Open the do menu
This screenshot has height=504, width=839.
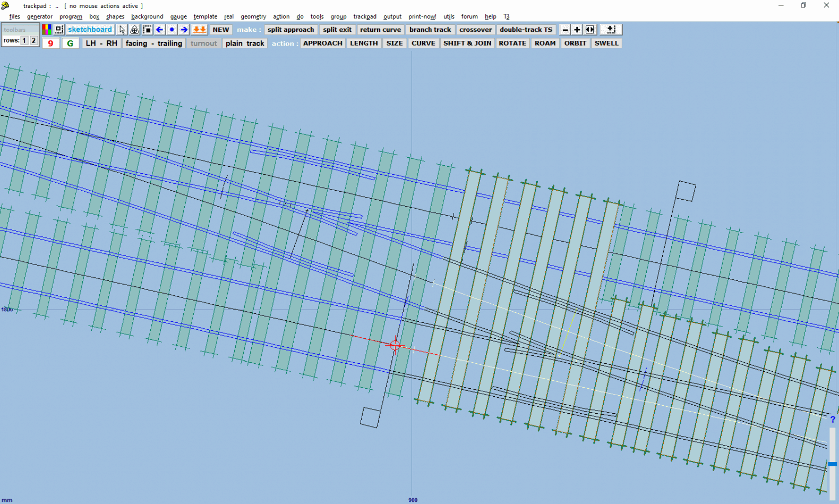300,16
